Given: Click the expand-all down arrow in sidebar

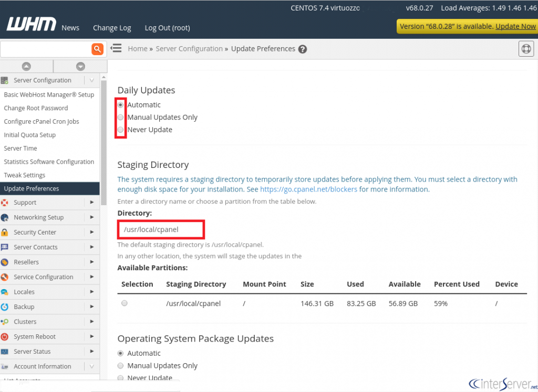Looking at the screenshot, I should click(80, 67).
